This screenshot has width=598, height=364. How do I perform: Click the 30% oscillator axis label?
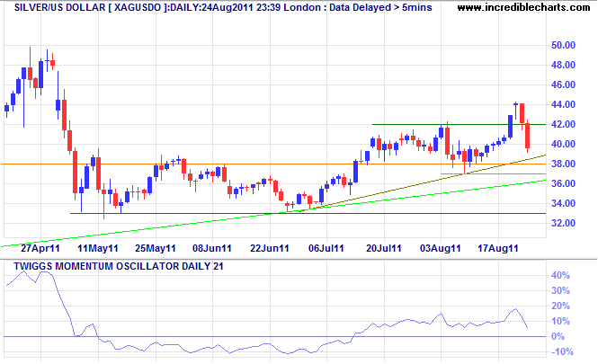pos(560,291)
